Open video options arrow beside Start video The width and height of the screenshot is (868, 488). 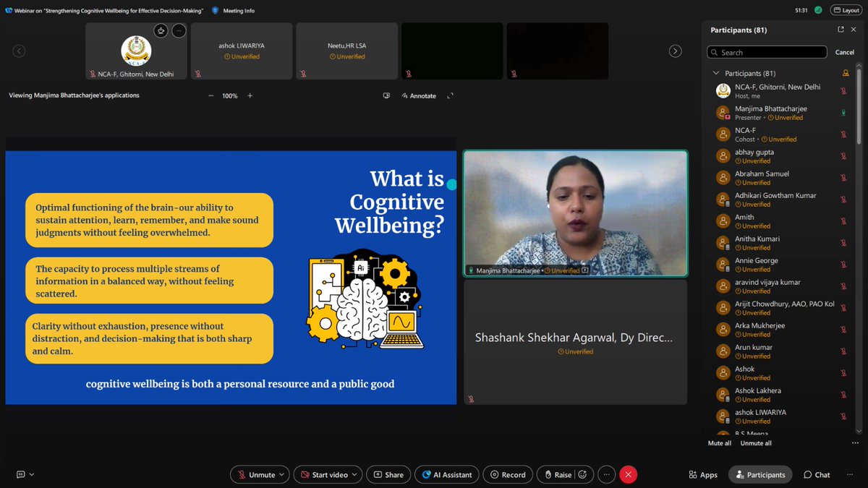pyautogui.click(x=355, y=475)
